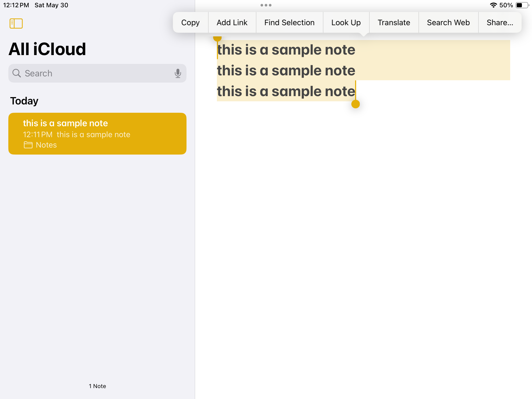Viewport: 532px width, 399px height.
Task: Tap the Notes folder icon in note card
Action: pyautogui.click(x=28, y=145)
